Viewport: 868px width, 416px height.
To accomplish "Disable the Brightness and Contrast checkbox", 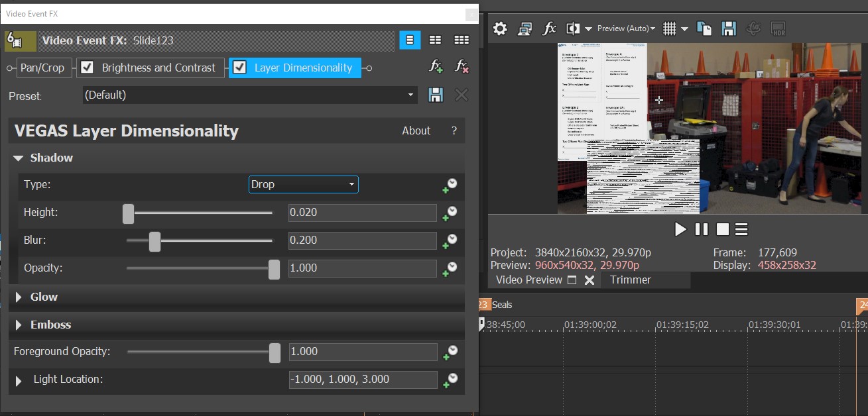I will pos(87,68).
